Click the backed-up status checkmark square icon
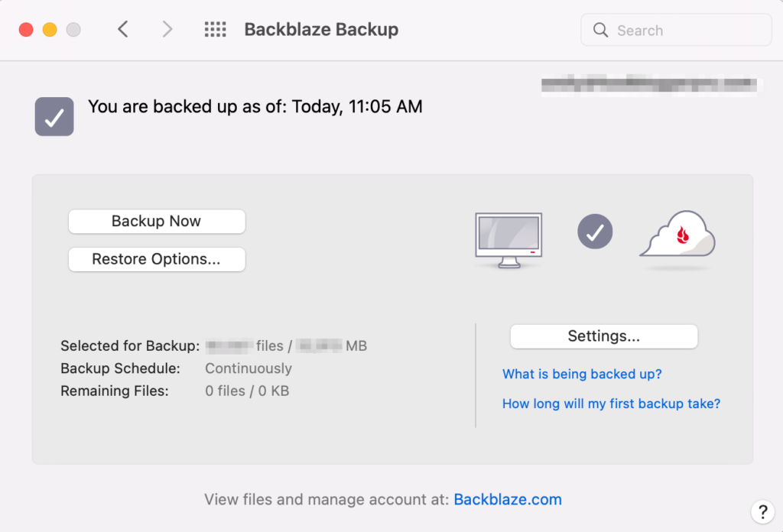The height and width of the screenshot is (532, 783). tap(54, 116)
